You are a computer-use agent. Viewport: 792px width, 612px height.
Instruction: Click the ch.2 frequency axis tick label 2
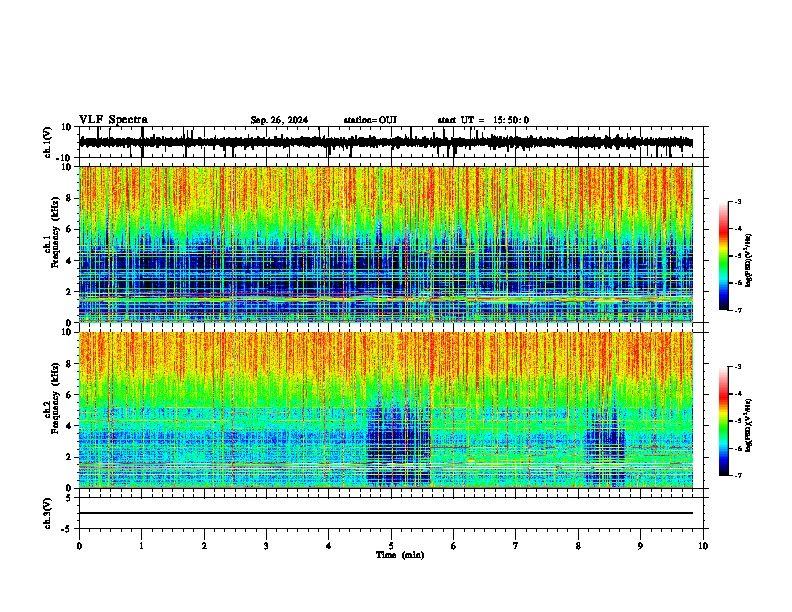coord(69,457)
